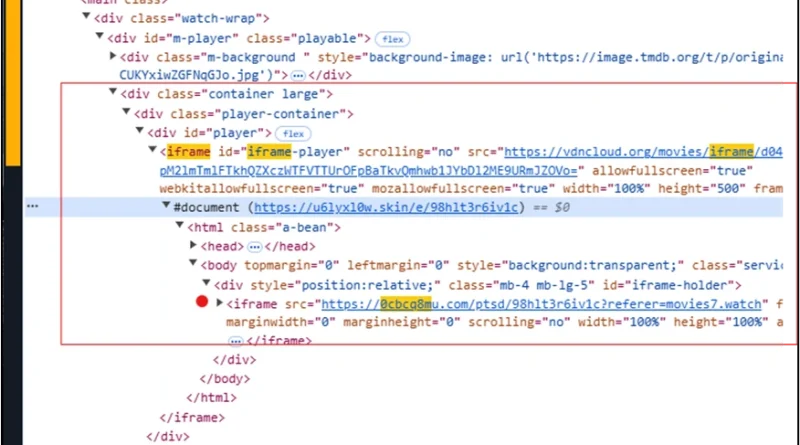Select class="mb-4 mb-lg-5" attribute
The image size is (800, 445).
[x=521, y=285]
